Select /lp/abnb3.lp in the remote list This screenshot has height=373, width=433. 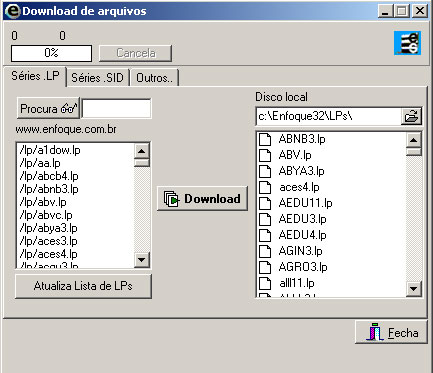pos(49,189)
